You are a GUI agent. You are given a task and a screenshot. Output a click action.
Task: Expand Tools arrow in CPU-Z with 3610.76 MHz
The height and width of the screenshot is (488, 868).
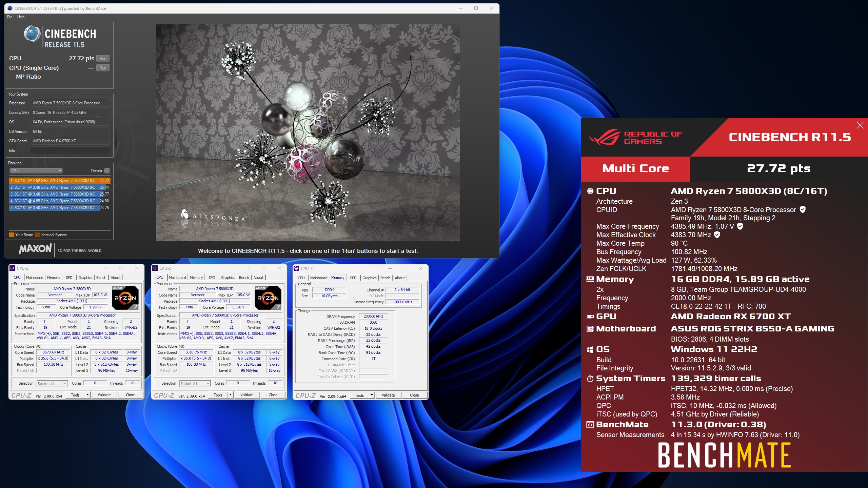(230, 395)
